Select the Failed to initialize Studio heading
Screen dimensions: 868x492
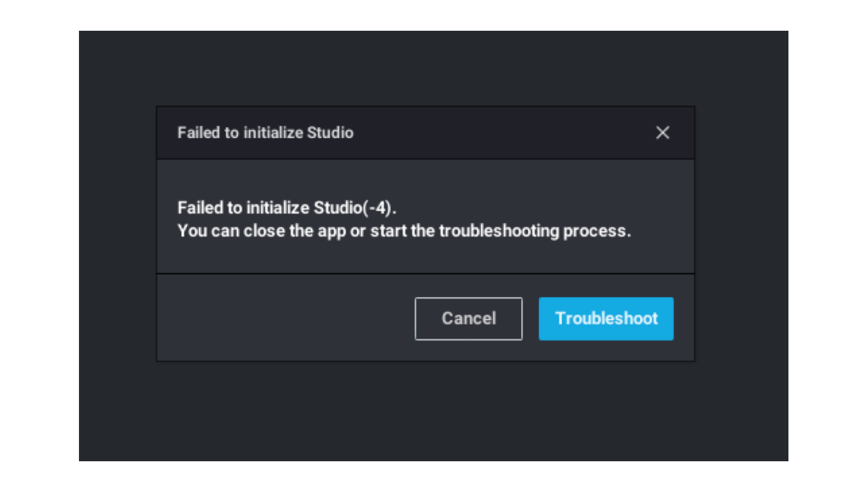click(266, 133)
